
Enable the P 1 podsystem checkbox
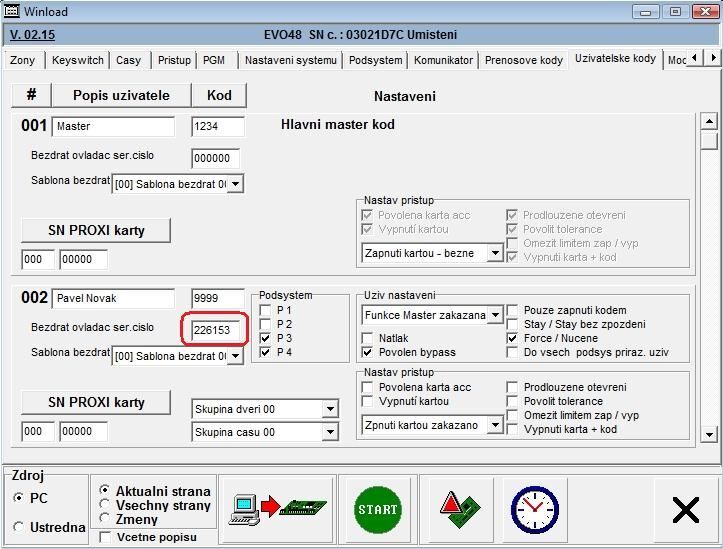pos(265,310)
